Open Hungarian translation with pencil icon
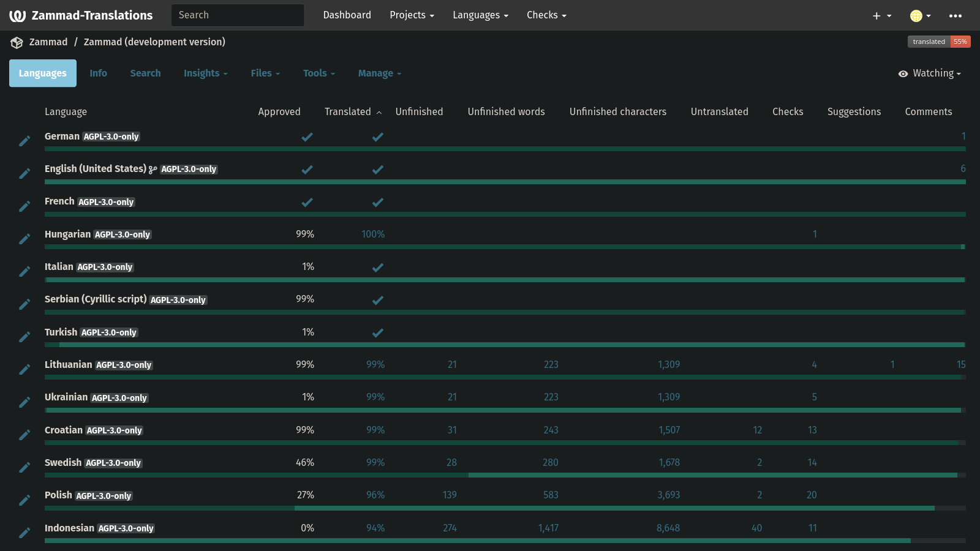Viewport: 980px width, 551px height. [x=24, y=239]
